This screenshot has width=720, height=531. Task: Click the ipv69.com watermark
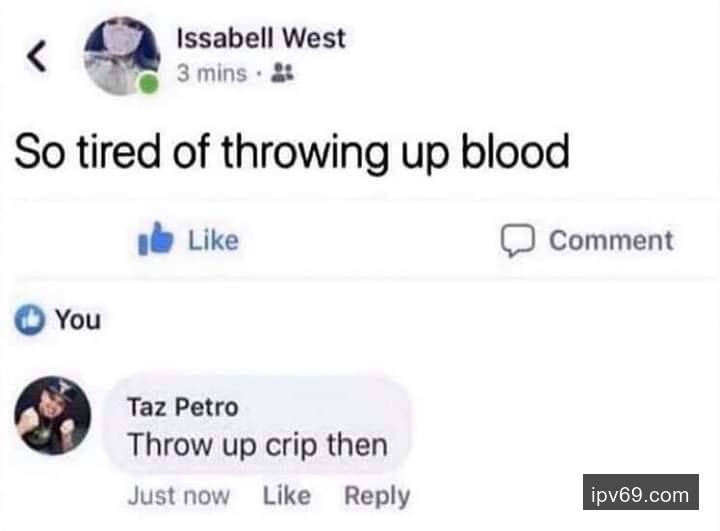coord(641,492)
